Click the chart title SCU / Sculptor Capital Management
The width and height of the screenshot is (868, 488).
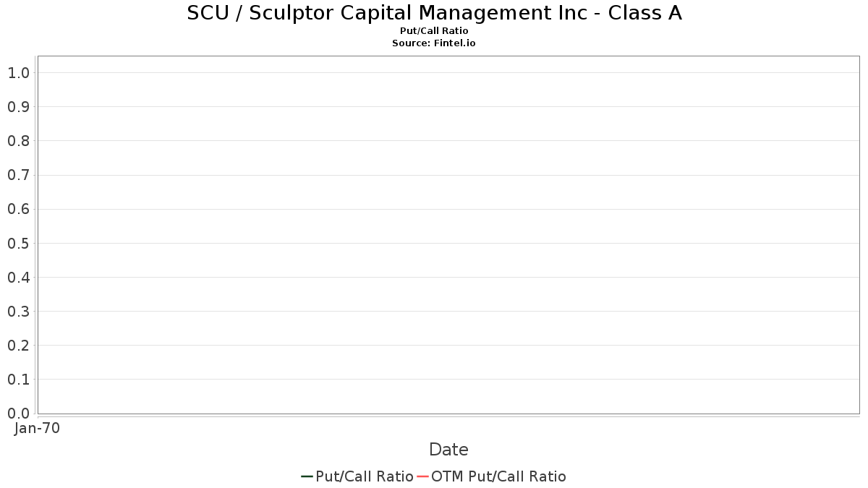[x=434, y=13]
